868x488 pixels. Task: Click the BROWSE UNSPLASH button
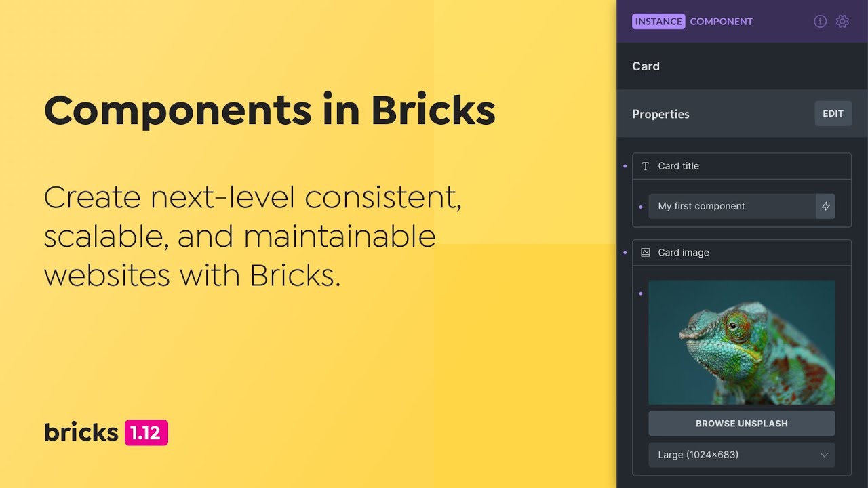pos(742,424)
